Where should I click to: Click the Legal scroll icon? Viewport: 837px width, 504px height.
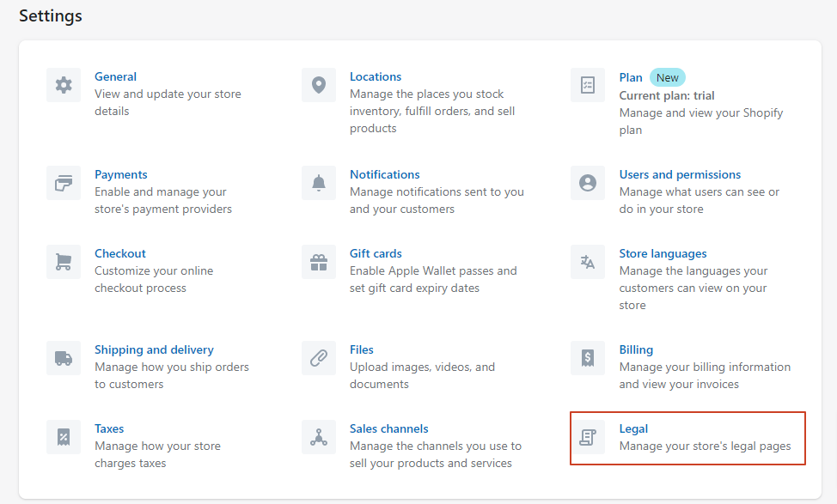tap(588, 437)
